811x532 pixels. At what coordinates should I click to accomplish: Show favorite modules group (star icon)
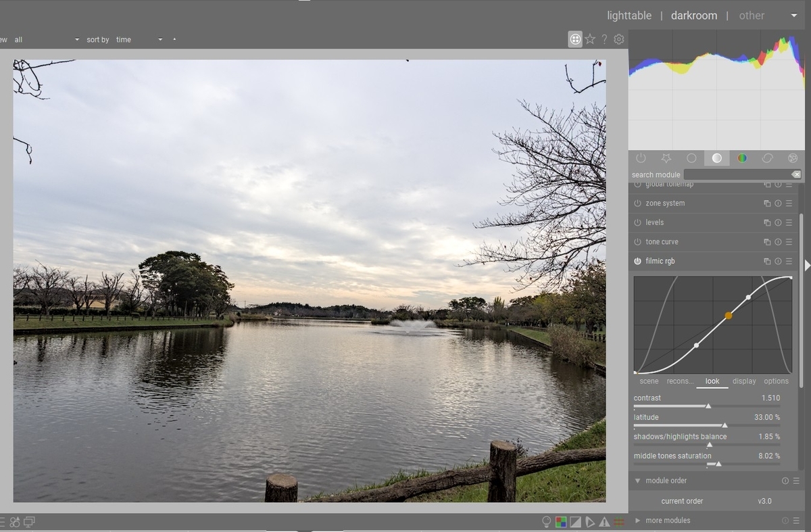(x=666, y=158)
